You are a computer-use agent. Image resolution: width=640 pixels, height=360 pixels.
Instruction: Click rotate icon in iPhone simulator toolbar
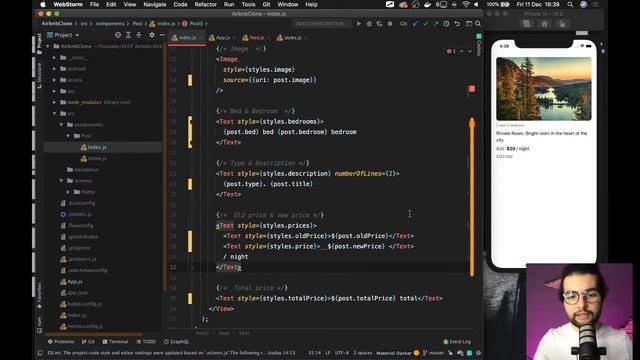point(562,24)
